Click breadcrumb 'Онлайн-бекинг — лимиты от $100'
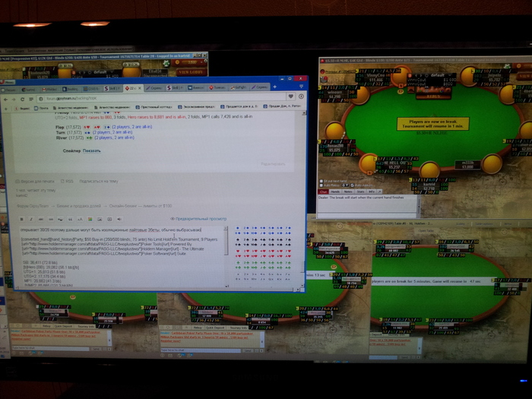 (x=141, y=206)
